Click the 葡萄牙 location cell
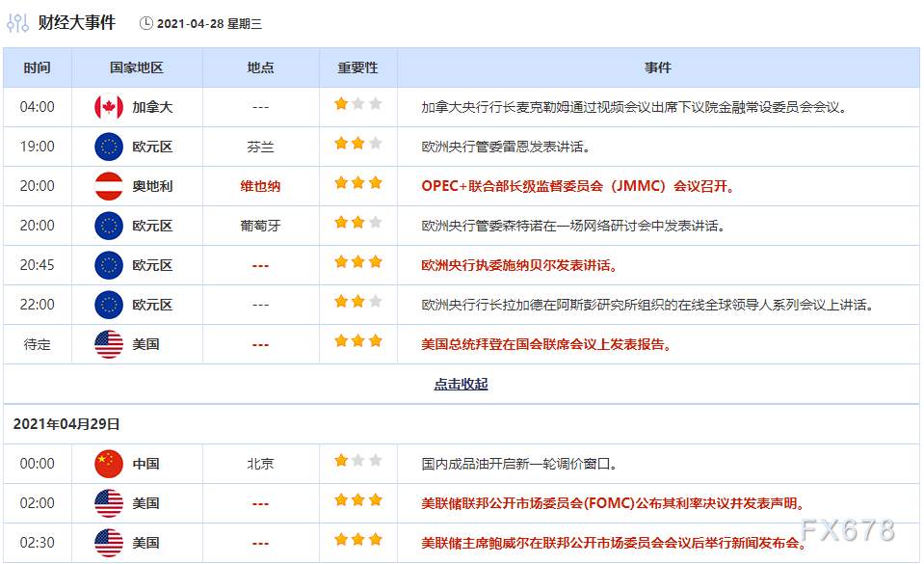The width and height of the screenshot is (924, 564). pos(260,226)
